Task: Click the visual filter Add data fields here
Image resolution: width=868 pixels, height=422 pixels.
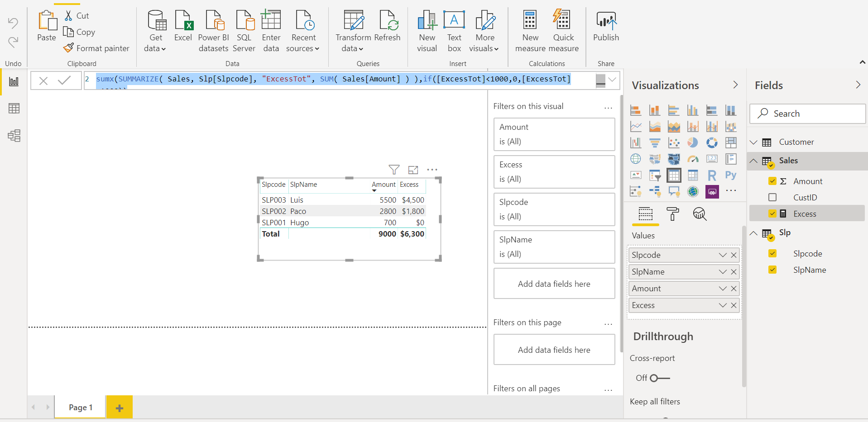Action: (x=554, y=284)
